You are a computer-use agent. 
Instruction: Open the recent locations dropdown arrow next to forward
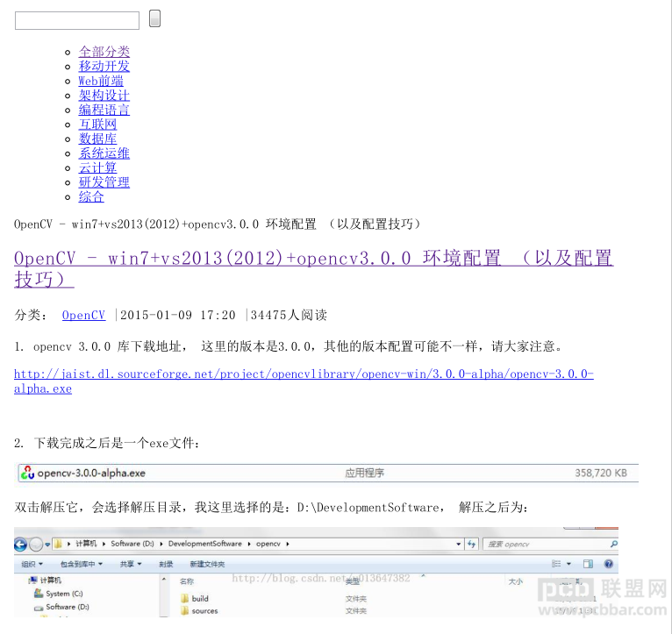47,545
